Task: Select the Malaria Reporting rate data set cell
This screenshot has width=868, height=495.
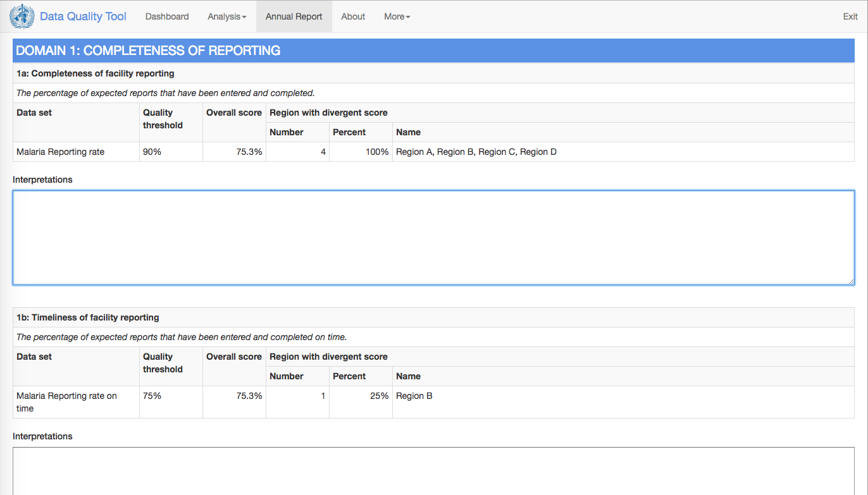Action: (x=61, y=152)
